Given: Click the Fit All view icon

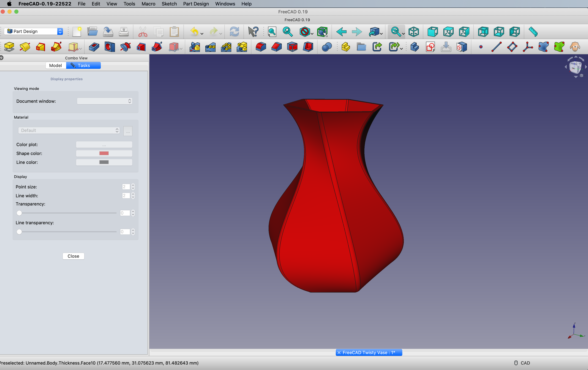Looking at the screenshot, I should tap(272, 32).
